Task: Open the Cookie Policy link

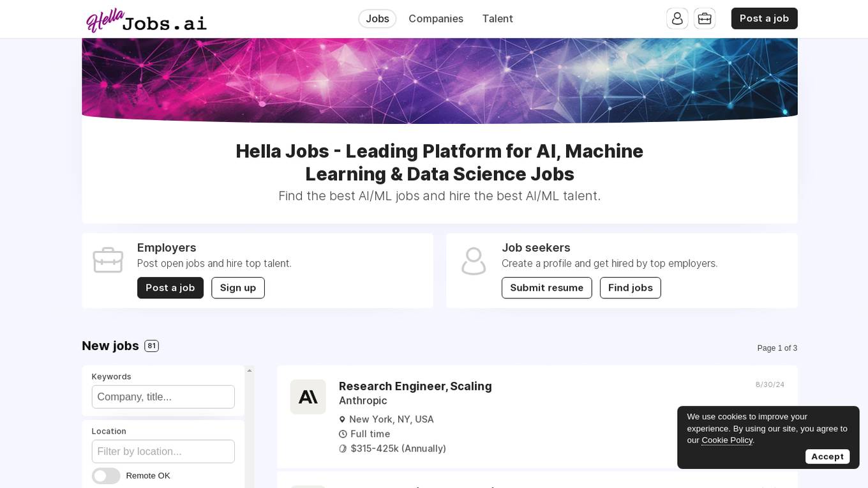Action: (x=727, y=440)
